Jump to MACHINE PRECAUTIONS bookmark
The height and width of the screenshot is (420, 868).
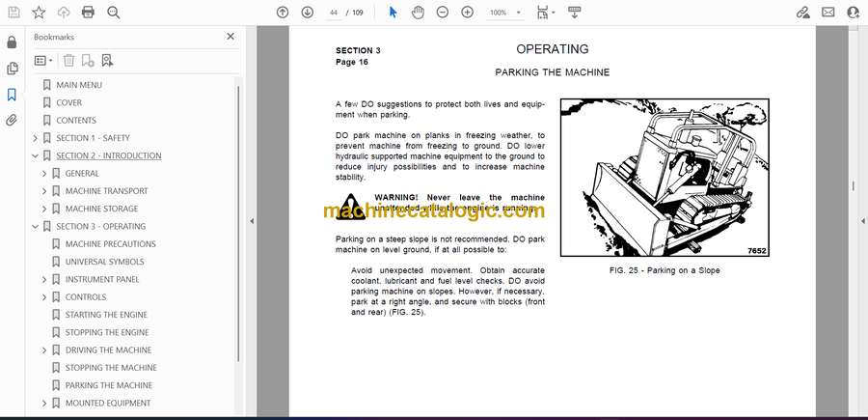111,244
